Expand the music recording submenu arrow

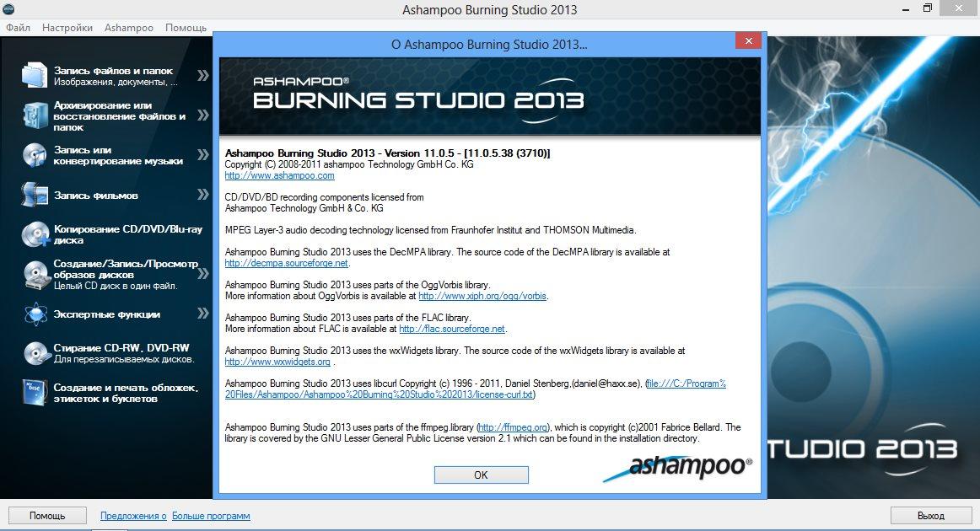click(x=202, y=154)
